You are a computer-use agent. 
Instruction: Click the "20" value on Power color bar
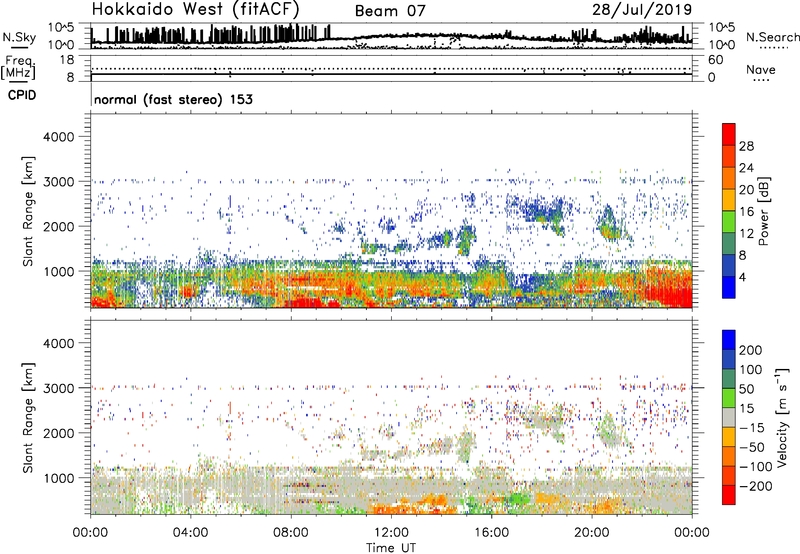click(746, 190)
